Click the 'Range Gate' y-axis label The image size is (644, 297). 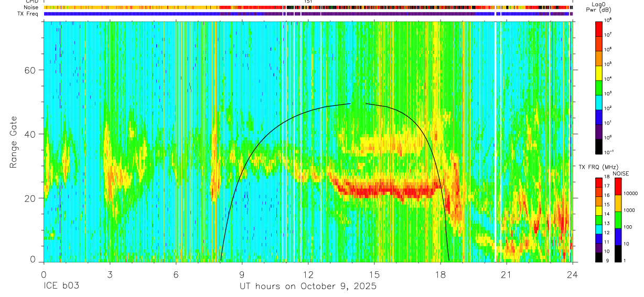point(13,142)
